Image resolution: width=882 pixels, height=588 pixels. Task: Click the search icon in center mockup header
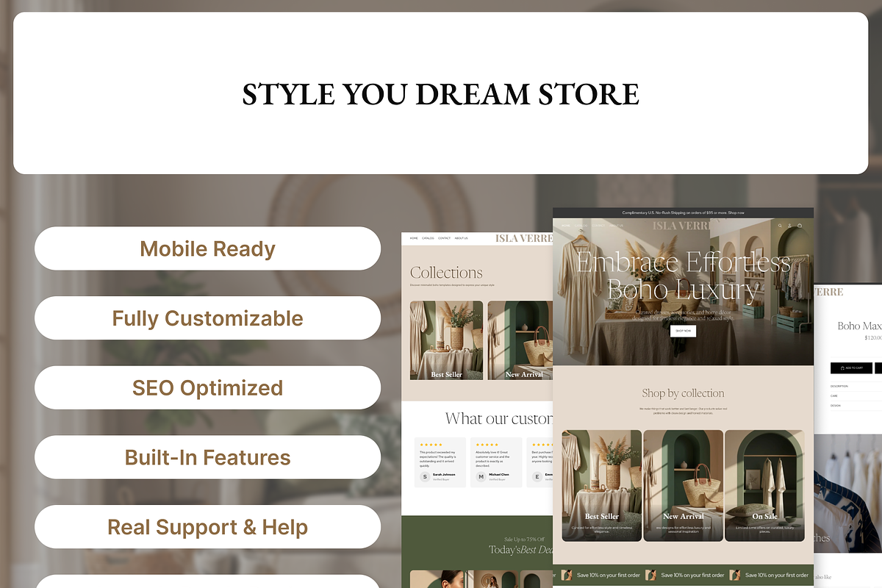click(x=780, y=226)
